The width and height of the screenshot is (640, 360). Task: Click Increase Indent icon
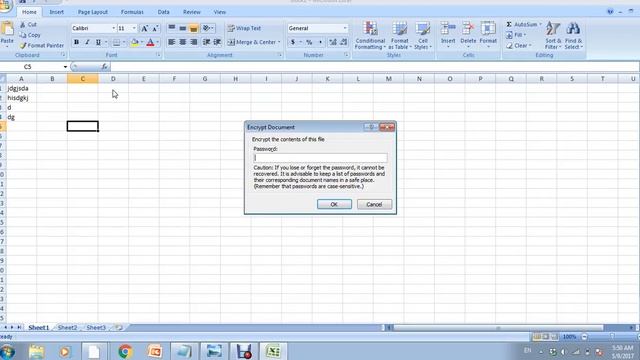(x=217, y=42)
